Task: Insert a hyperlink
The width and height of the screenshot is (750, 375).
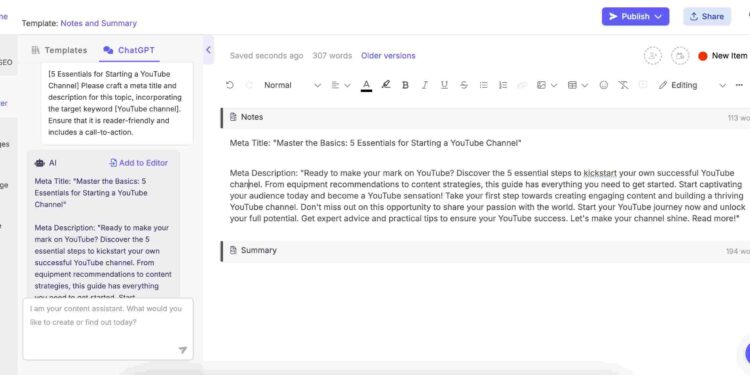Action: point(522,85)
